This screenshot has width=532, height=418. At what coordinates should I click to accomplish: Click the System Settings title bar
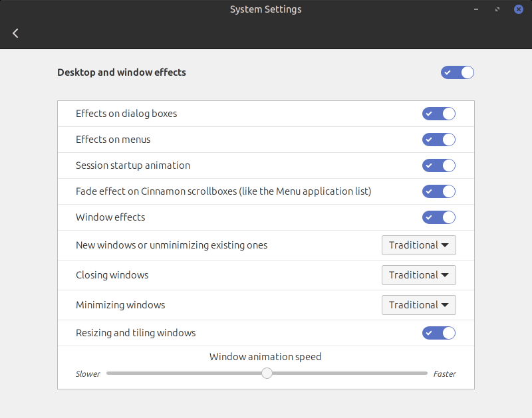coord(265,10)
